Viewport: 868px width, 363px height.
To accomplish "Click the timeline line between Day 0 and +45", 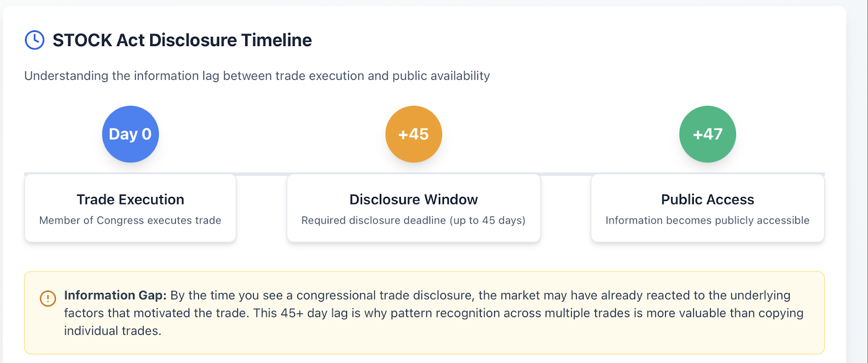I will click(x=261, y=174).
